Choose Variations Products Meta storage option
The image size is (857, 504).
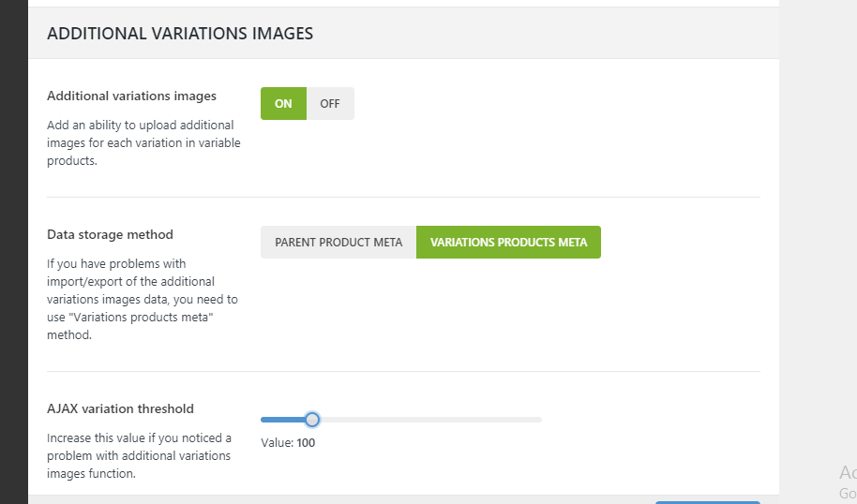[508, 243]
